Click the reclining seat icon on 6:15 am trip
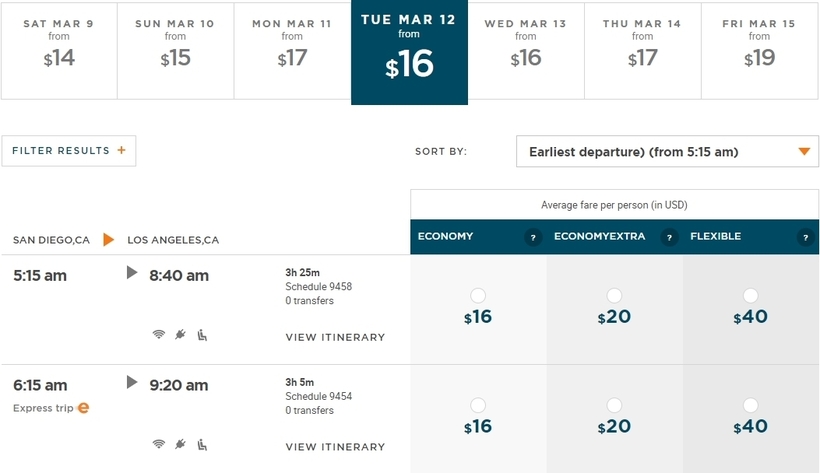The height and width of the screenshot is (473, 820). tap(202, 445)
